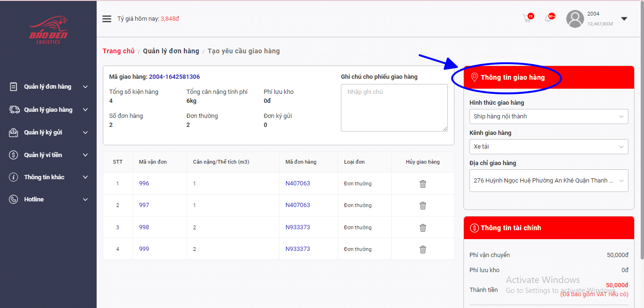Click the Báo Đen Logistics logo

[x=48, y=31]
